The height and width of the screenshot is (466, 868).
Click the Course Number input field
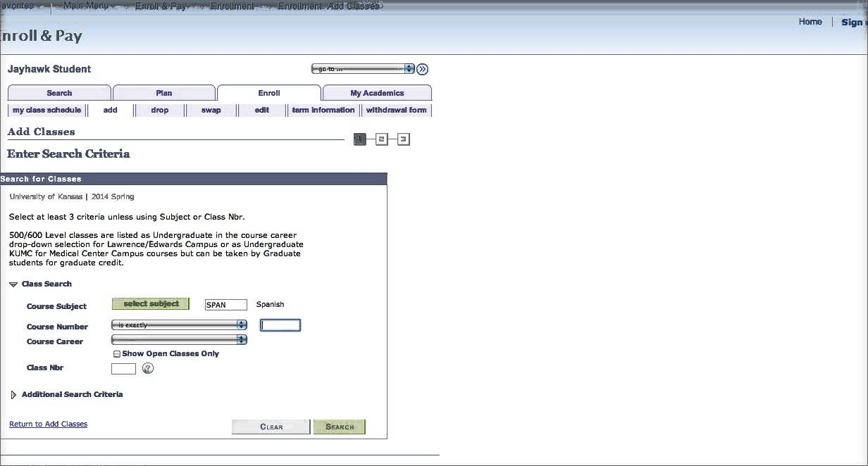[280, 325]
